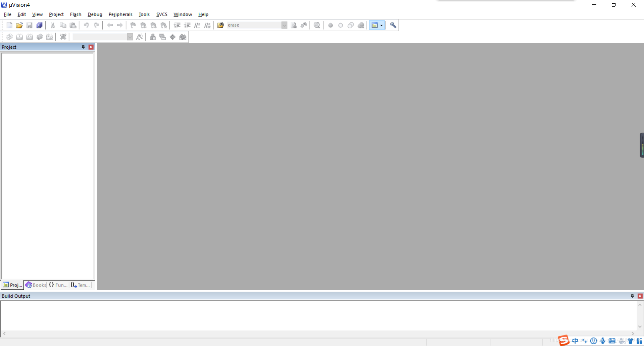Kill all breakpoints icon

(361, 25)
